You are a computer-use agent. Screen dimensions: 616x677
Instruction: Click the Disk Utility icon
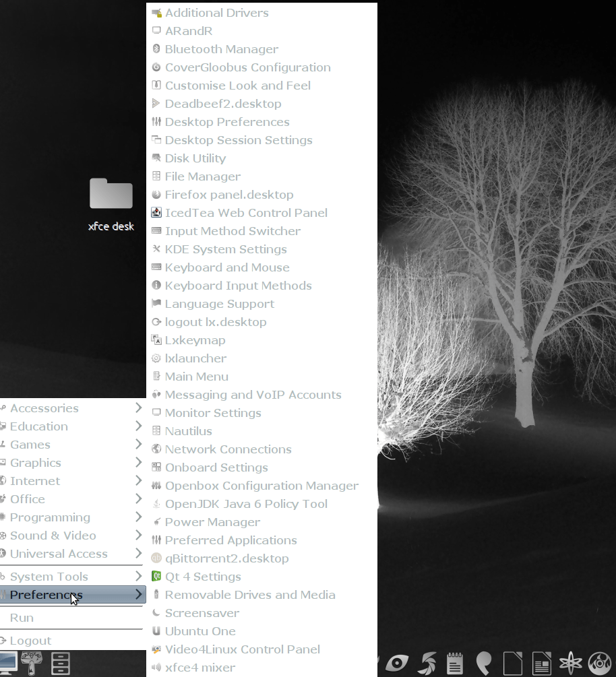(x=156, y=158)
